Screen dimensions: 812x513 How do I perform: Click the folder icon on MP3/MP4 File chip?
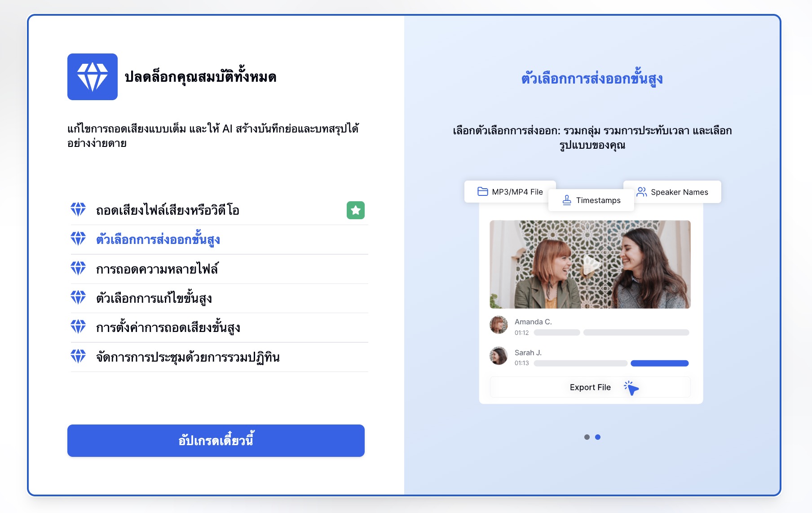point(483,191)
